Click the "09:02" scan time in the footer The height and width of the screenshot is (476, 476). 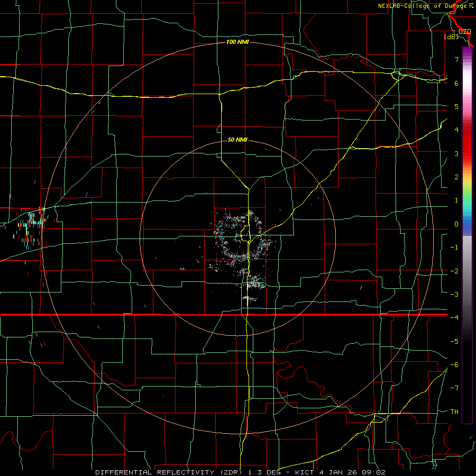click(373, 472)
